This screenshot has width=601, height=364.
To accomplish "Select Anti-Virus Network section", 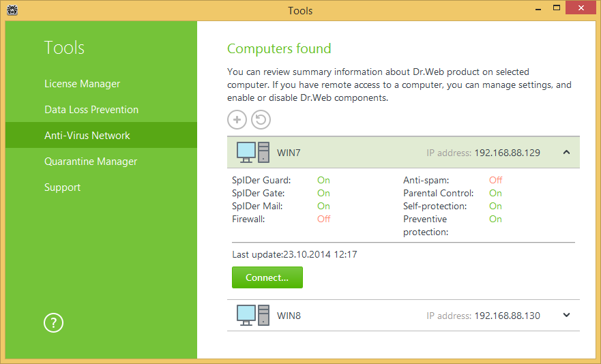I will pyautogui.click(x=101, y=135).
